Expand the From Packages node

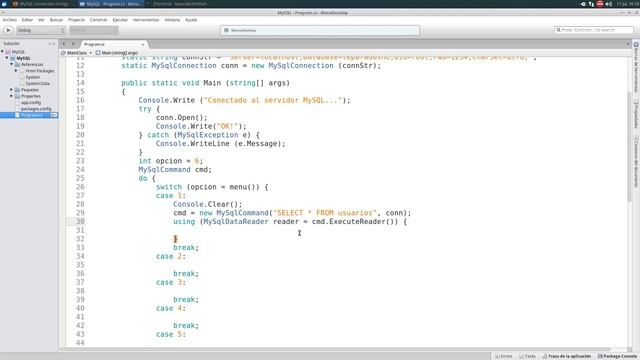click(16, 71)
